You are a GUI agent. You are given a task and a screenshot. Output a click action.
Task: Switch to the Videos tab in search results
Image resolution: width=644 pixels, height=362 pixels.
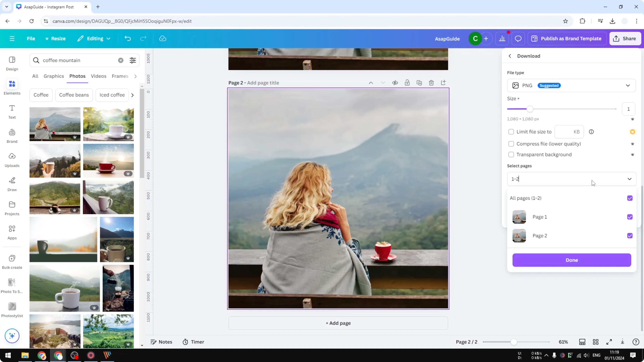pos(99,76)
